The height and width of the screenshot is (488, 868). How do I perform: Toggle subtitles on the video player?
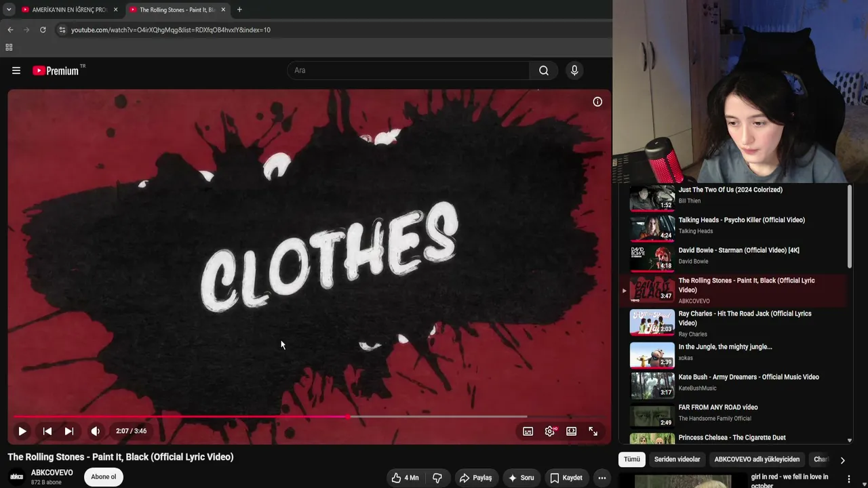coord(528,431)
